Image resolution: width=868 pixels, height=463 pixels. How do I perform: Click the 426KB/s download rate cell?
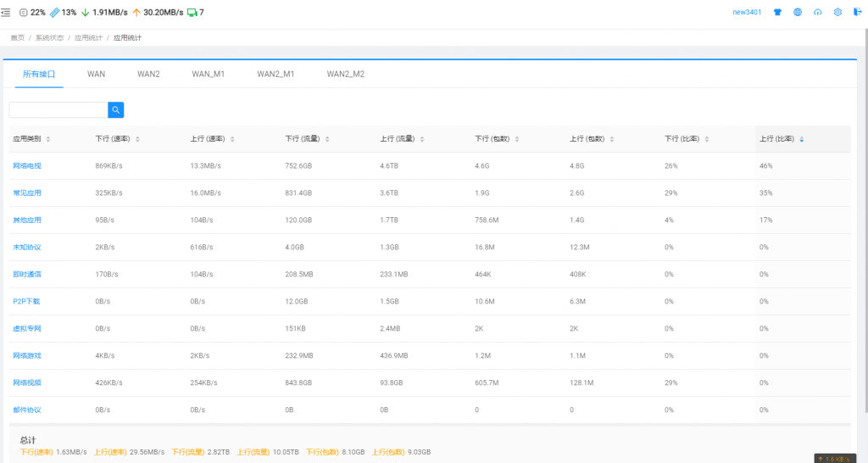pos(109,383)
